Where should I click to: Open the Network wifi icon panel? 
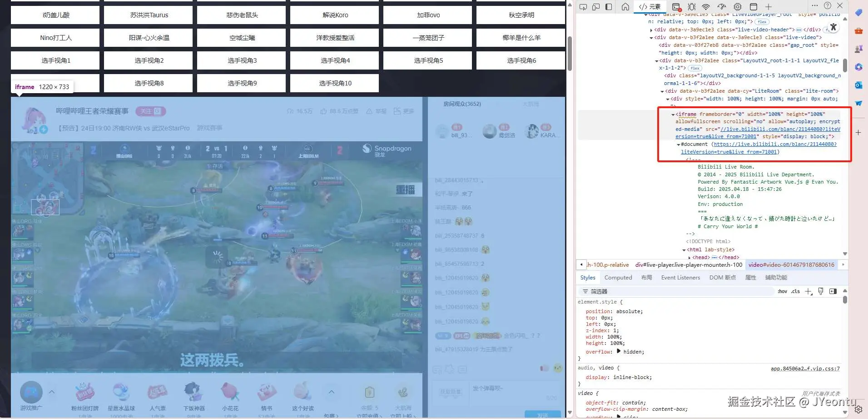[x=706, y=7]
